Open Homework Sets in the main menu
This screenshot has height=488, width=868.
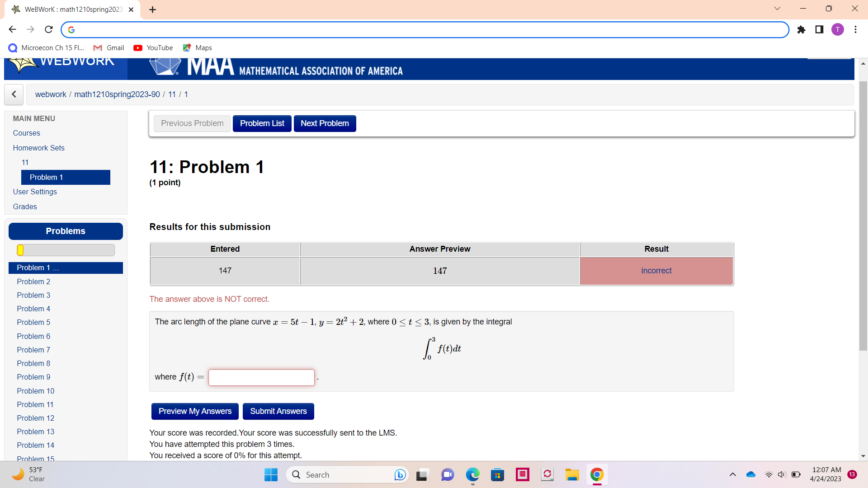point(38,148)
